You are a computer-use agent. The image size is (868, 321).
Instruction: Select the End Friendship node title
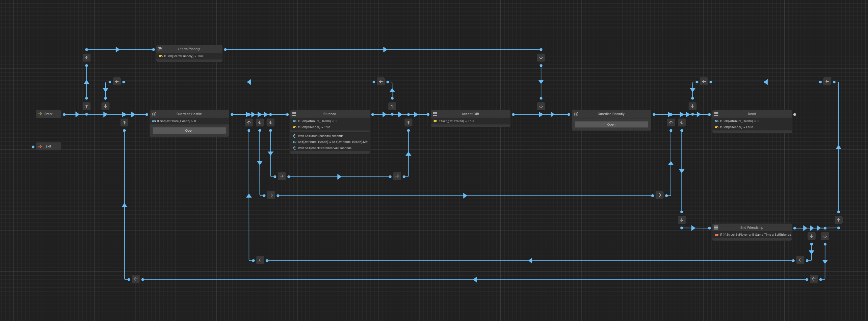coord(752,227)
